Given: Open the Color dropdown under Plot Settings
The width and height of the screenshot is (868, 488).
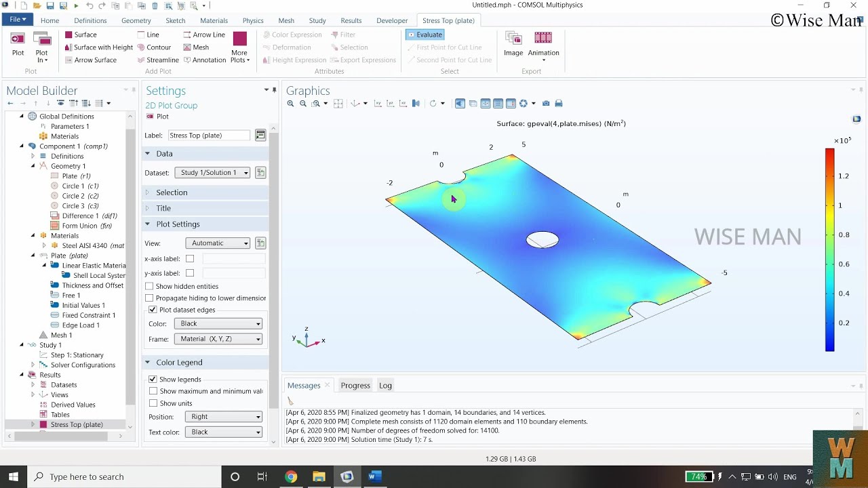Looking at the screenshot, I should 218,324.
